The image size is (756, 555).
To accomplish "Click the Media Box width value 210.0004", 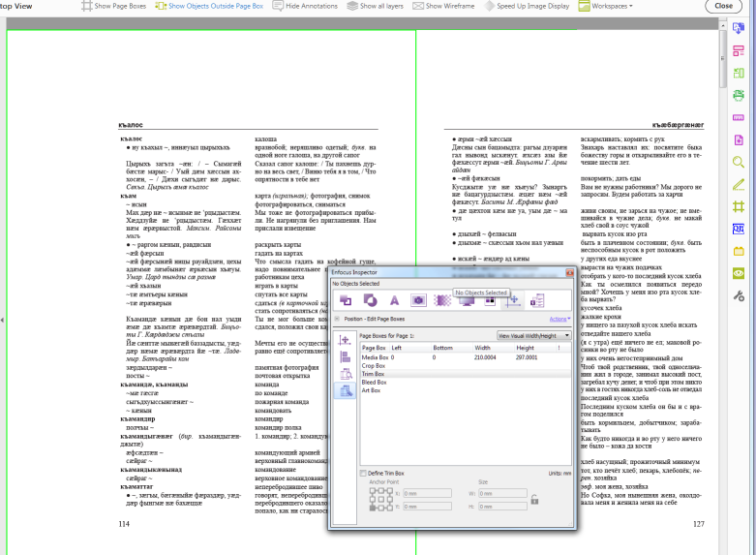I will (x=485, y=357).
